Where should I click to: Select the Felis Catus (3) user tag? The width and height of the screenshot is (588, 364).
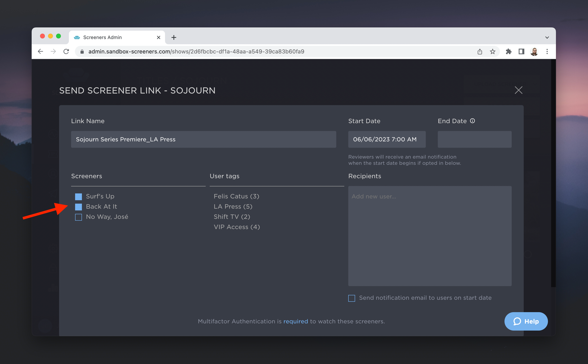click(x=236, y=196)
